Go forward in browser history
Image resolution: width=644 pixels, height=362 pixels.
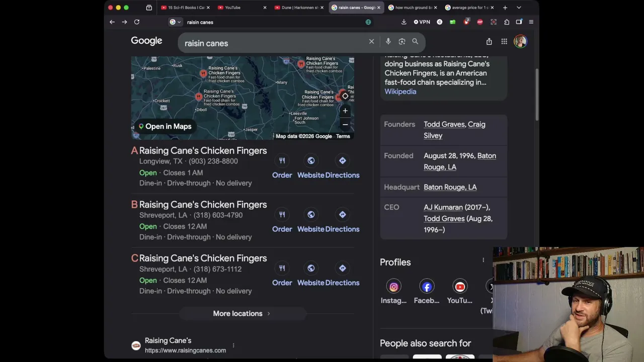[124, 22]
